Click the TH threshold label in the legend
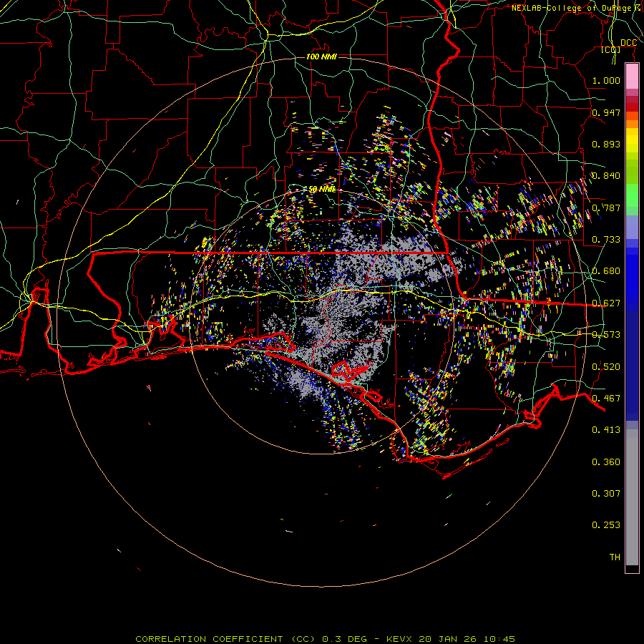 [x=615, y=557]
